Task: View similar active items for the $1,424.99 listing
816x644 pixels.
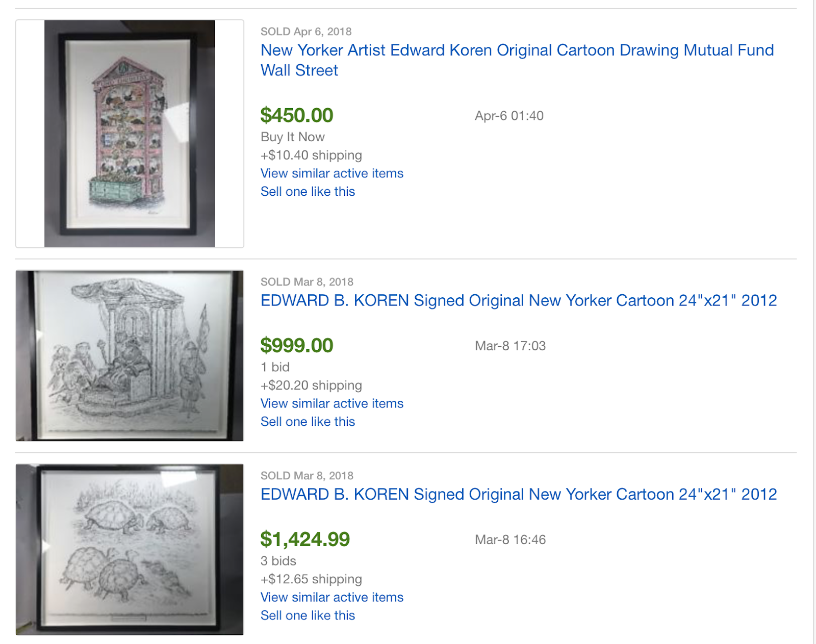Action: pos(331,597)
